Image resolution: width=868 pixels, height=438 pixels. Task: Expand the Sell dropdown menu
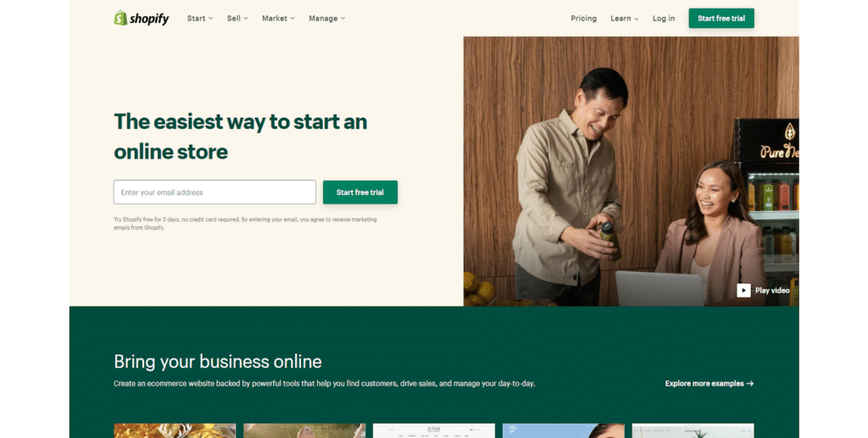[x=237, y=19]
